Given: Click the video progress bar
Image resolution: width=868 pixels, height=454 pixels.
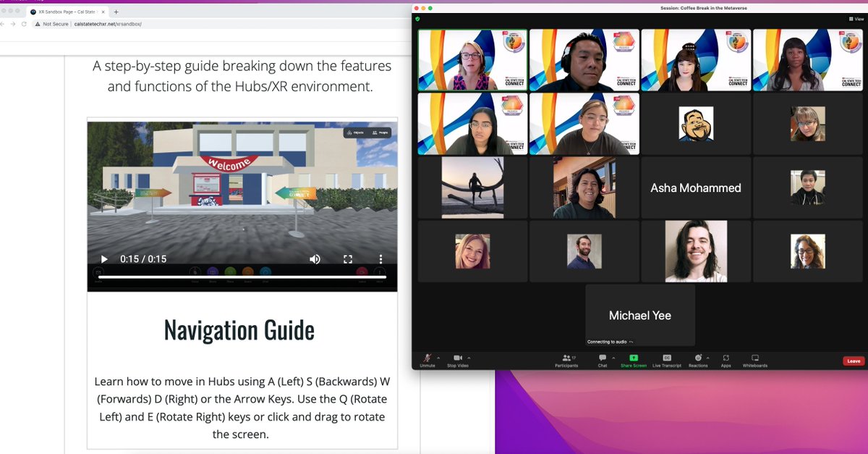Looking at the screenshot, I should tap(242, 277).
